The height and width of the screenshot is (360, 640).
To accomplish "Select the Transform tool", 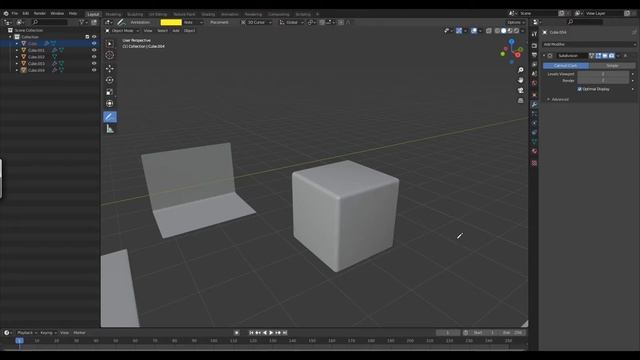I will (x=110, y=104).
